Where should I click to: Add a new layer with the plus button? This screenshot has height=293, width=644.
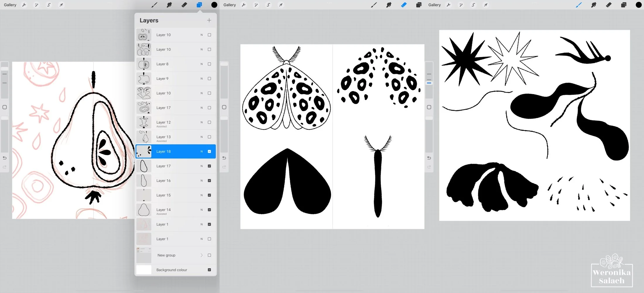pos(209,20)
